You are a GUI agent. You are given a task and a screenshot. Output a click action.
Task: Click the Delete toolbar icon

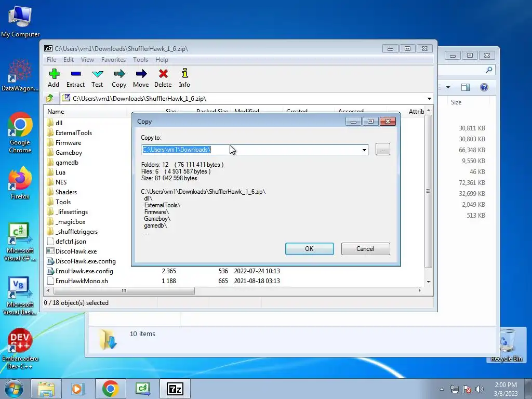click(x=163, y=78)
